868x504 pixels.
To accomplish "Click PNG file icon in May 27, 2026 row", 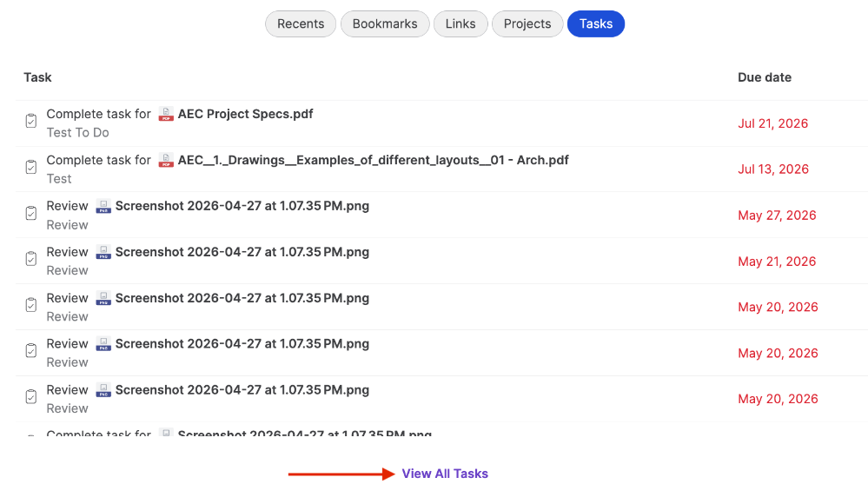I will pos(103,205).
